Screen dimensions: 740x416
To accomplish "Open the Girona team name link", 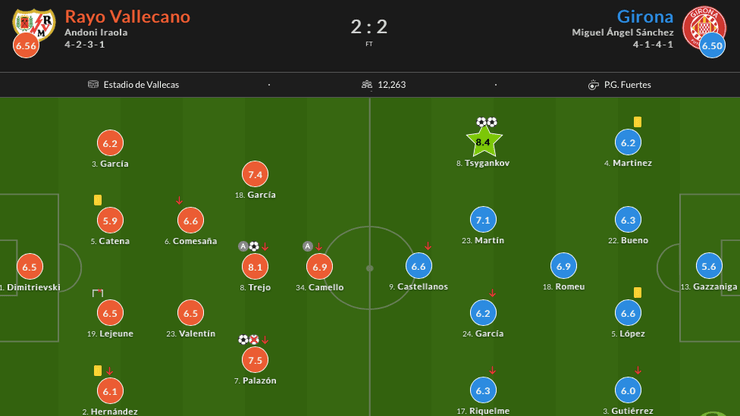I will [x=645, y=16].
